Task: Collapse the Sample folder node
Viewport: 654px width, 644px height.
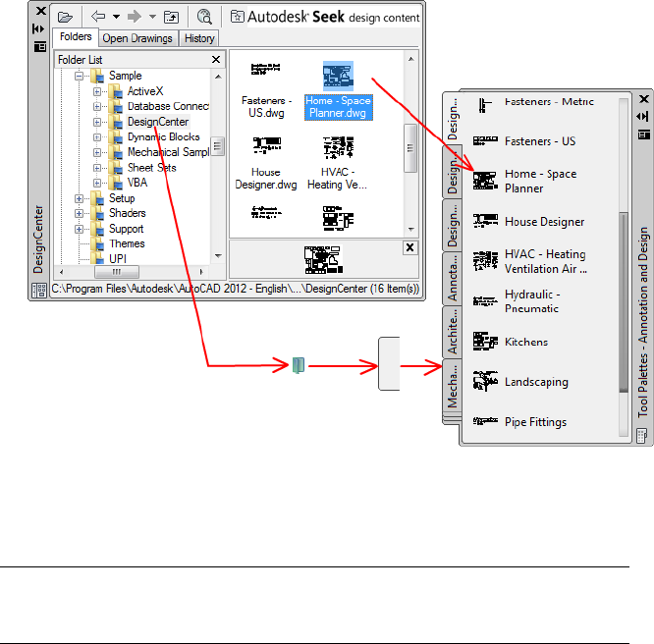Action: (79, 76)
